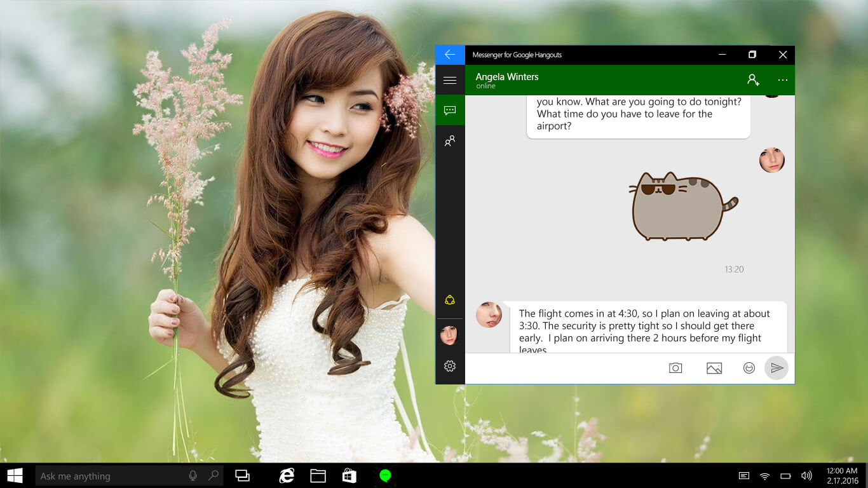Open Task View on the taskbar
The height and width of the screenshot is (488, 868).
coord(242,475)
